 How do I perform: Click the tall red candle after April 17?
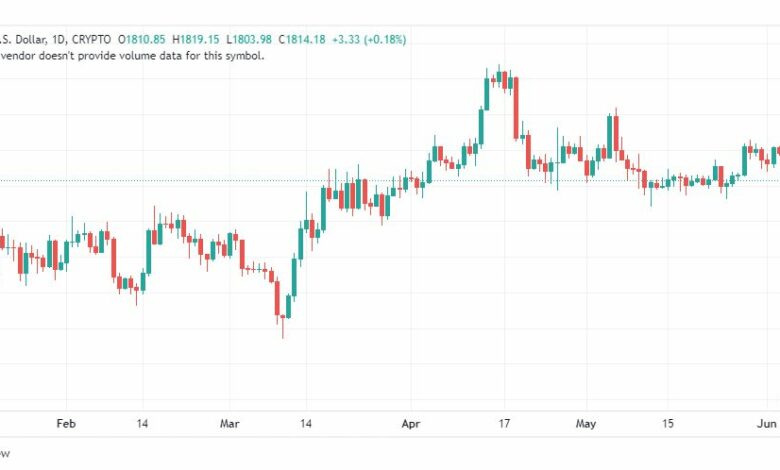(516, 107)
